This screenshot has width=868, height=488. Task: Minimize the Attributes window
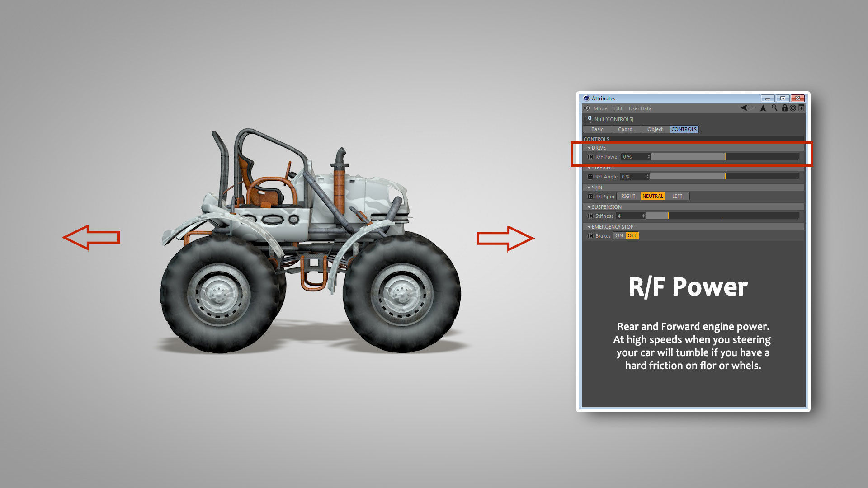point(768,98)
